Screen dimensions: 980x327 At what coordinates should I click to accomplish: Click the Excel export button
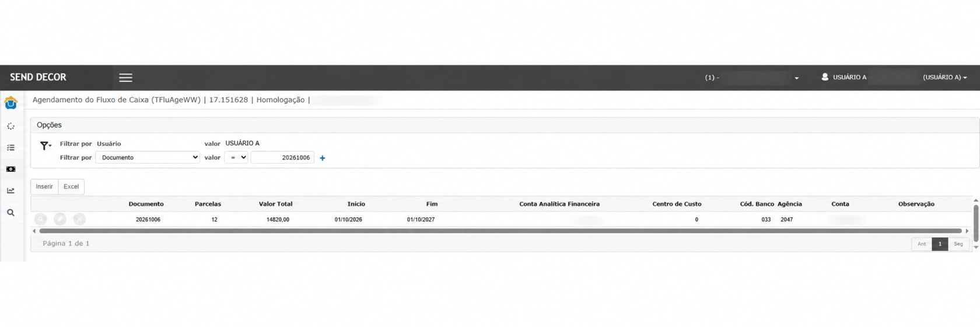[x=71, y=186]
